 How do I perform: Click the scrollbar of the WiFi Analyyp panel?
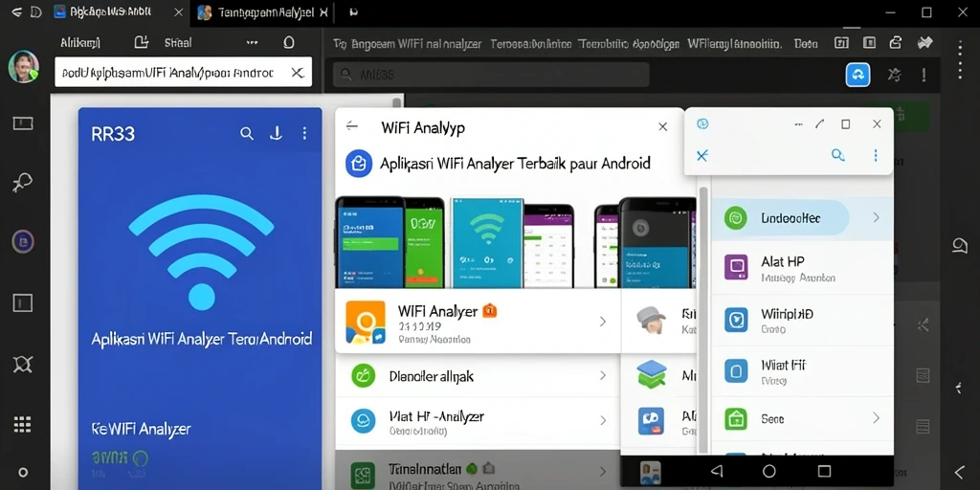point(703,319)
